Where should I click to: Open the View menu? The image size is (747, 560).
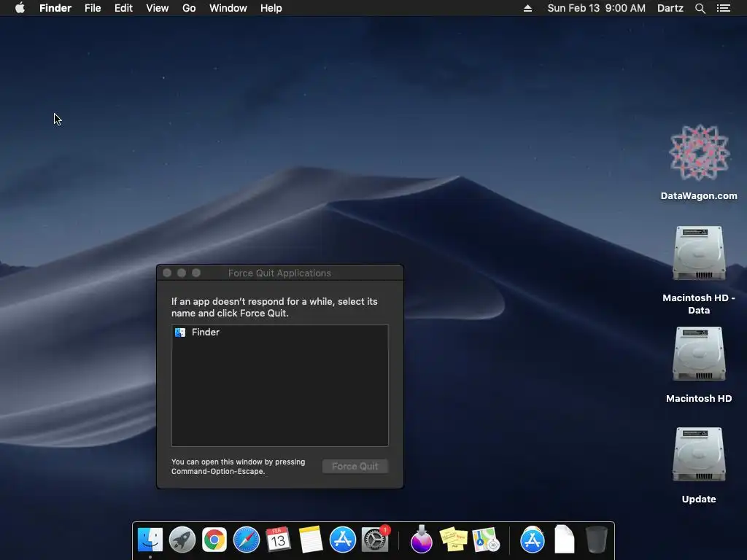tap(158, 8)
